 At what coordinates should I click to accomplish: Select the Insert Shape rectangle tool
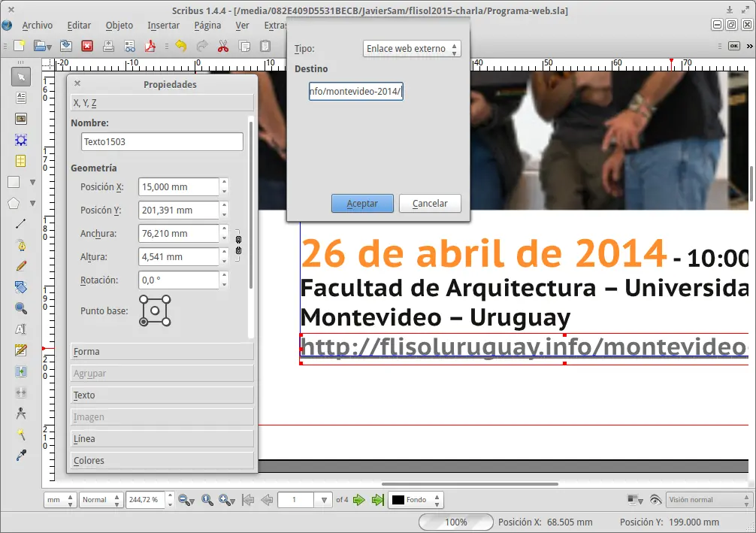click(14, 182)
